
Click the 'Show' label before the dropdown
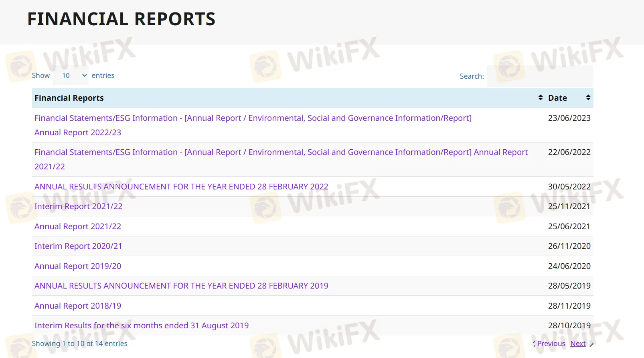41,75
